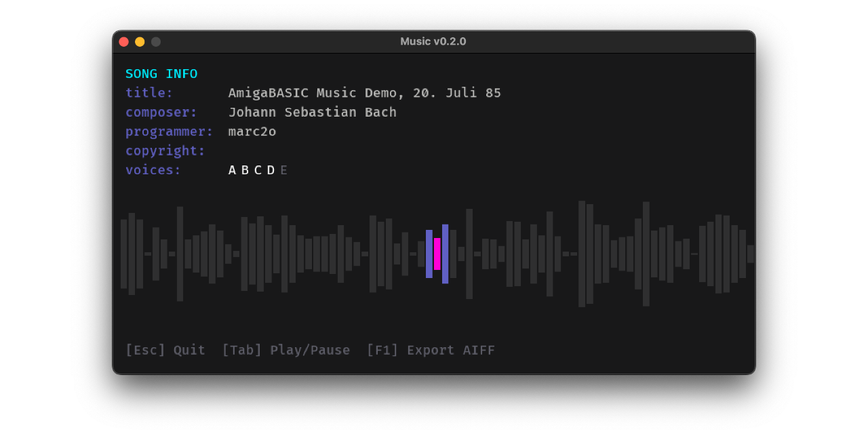Click the [Esc] Quit shortcut
868x434 pixels.
(165, 350)
